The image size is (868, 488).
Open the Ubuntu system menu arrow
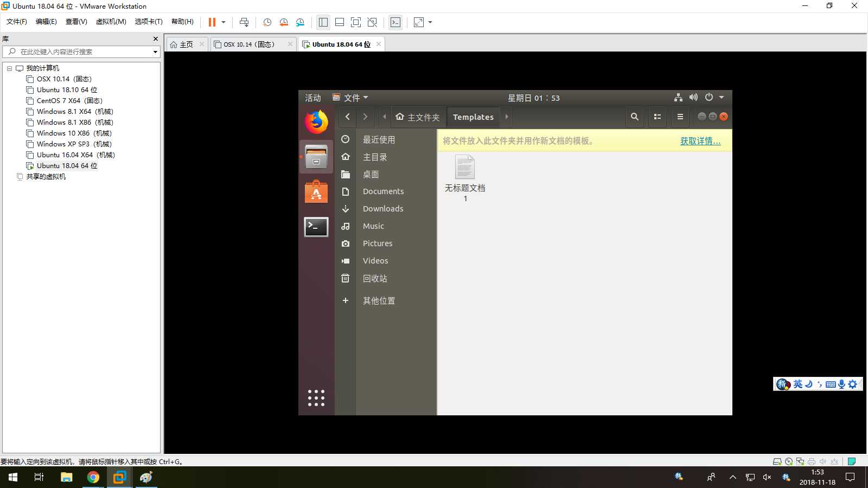[x=722, y=97]
